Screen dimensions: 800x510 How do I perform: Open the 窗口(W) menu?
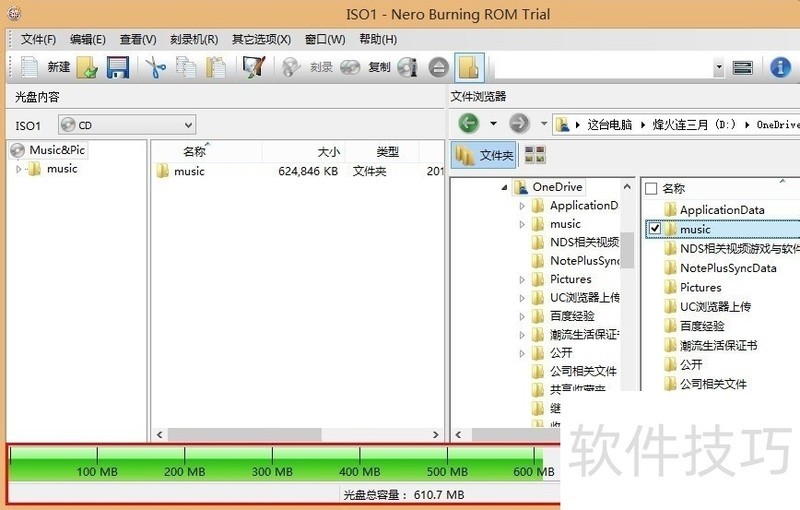(x=325, y=39)
